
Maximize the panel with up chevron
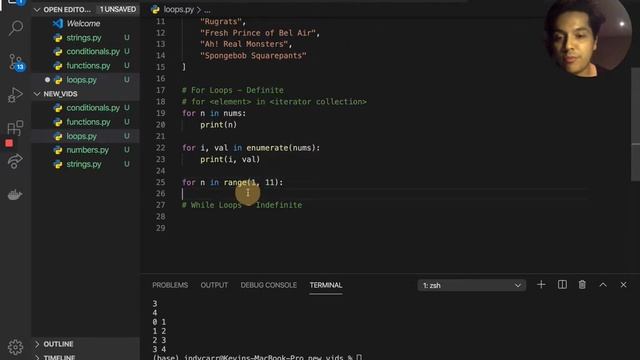[603, 285]
